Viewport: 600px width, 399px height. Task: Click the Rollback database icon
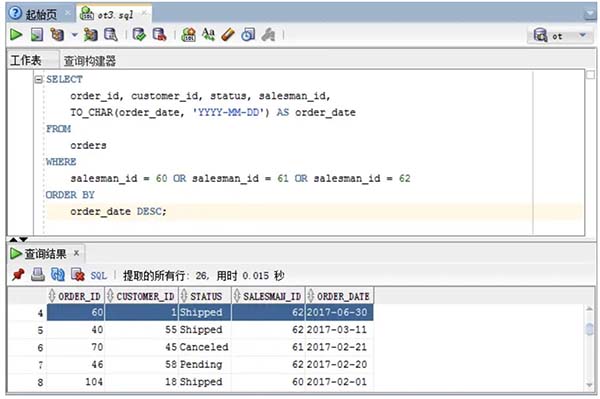pyautogui.click(x=159, y=35)
